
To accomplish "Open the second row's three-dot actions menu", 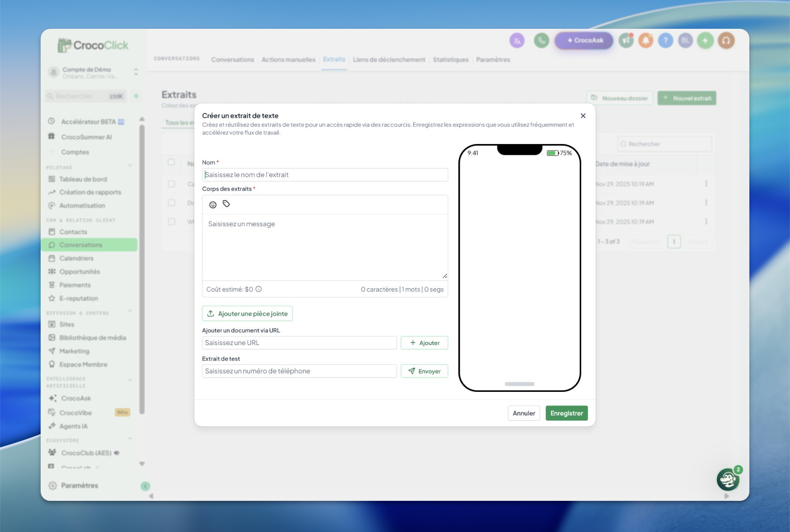I will tap(706, 203).
